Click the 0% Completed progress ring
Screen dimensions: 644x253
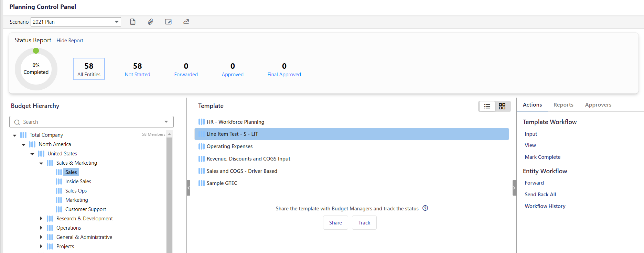(x=36, y=69)
